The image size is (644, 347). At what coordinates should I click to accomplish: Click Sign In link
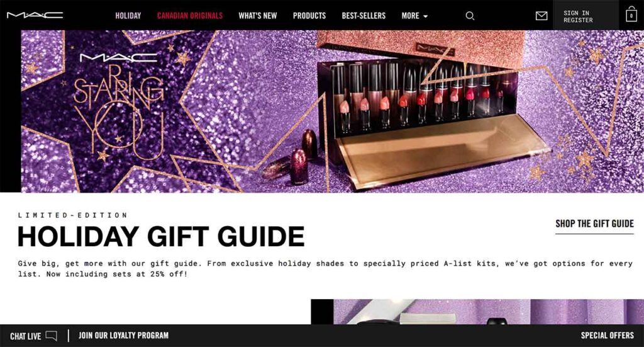(576, 13)
